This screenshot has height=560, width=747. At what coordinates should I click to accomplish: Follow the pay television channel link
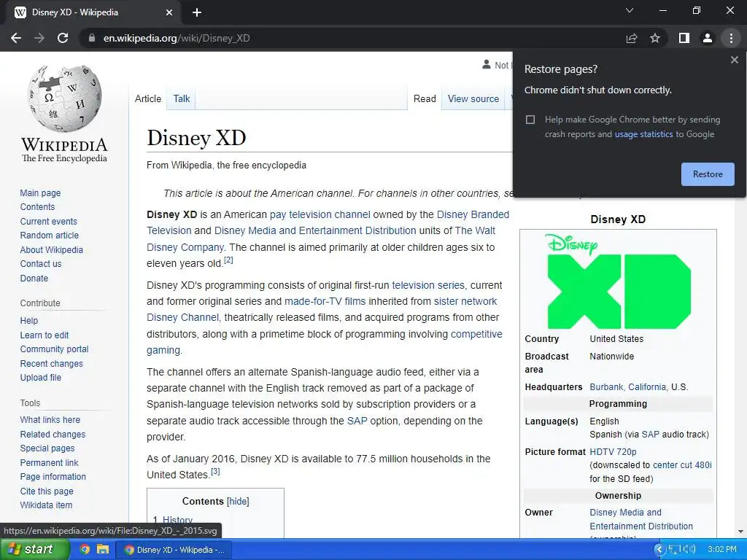pyautogui.click(x=320, y=215)
